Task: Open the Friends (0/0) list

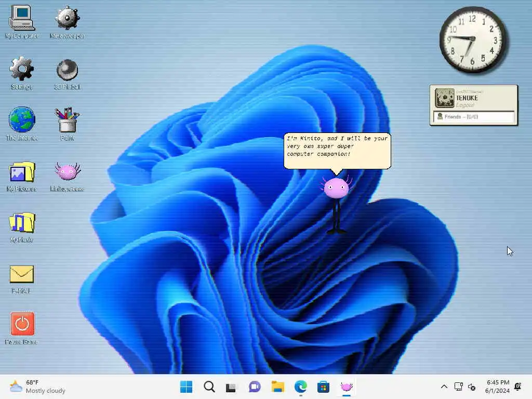Action: tap(474, 117)
